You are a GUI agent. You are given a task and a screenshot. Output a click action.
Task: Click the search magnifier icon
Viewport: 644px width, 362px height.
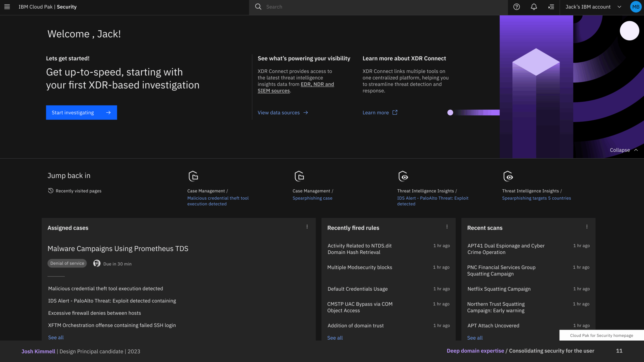coord(258,7)
